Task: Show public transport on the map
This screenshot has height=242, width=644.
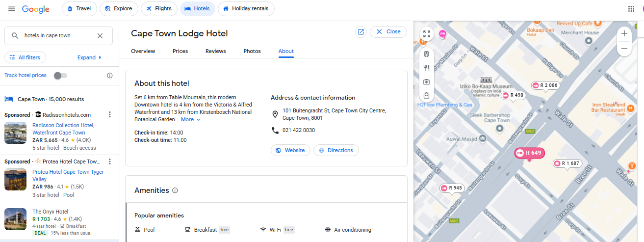Action: pyautogui.click(x=427, y=54)
